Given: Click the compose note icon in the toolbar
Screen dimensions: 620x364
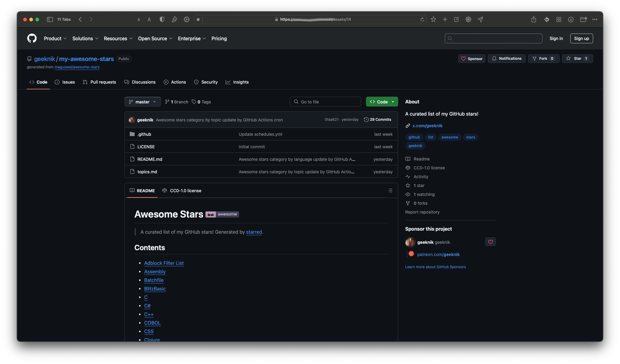Looking at the screenshot, I should point(456,19).
